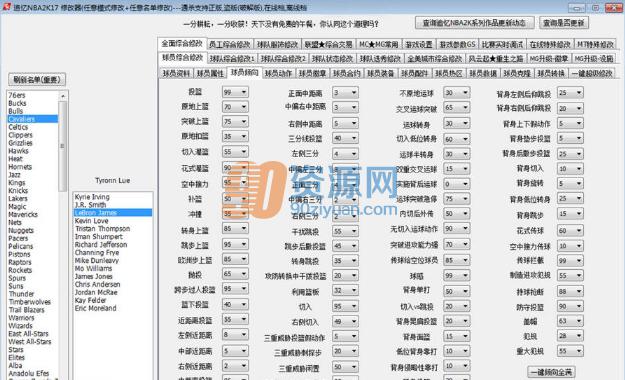
Task: Click the 查询是否更新 check update button
Action: [564, 23]
